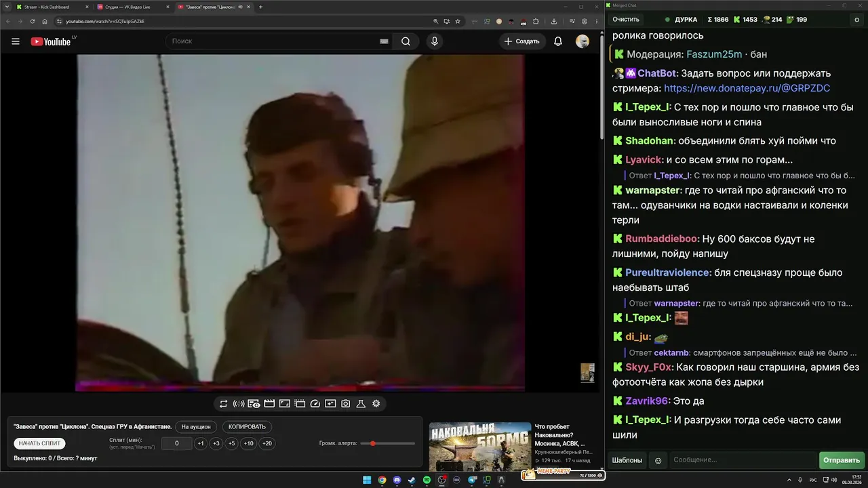
Task: Open the on-screen keyboard in search box
Action: pos(384,41)
